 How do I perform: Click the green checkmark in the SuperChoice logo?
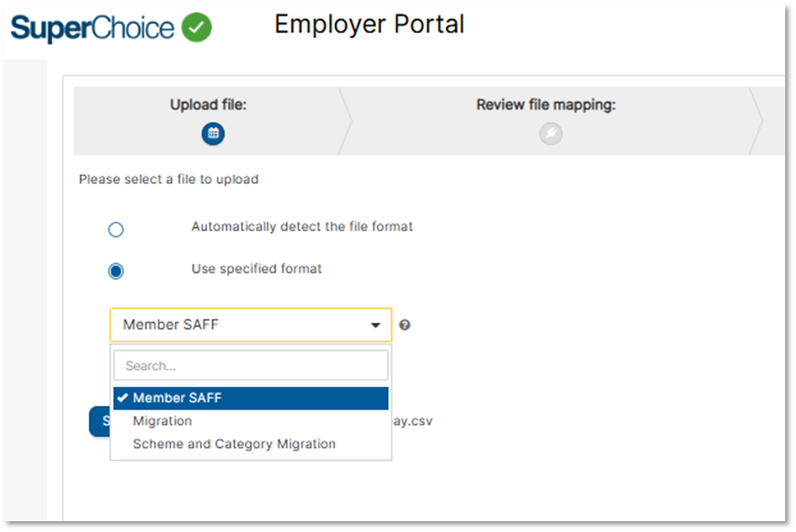197,27
